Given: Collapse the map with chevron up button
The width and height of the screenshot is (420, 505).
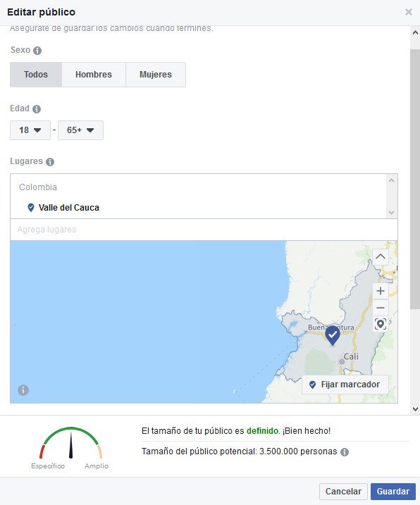Looking at the screenshot, I should tap(381, 256).
